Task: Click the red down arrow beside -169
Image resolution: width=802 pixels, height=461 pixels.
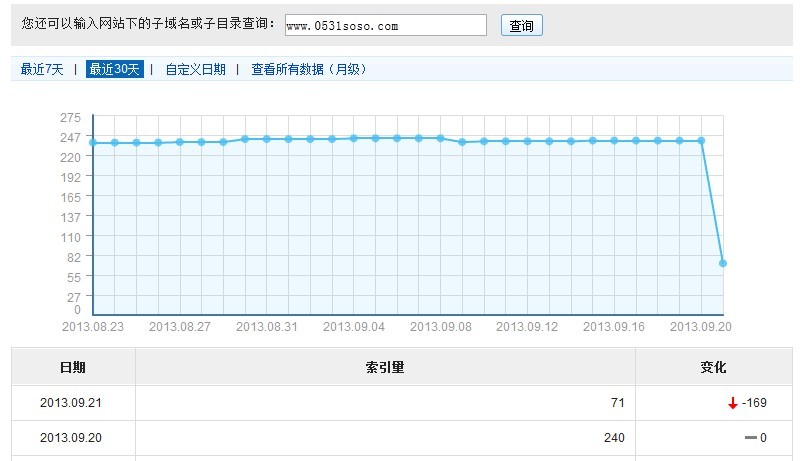Action: [732, 403]
